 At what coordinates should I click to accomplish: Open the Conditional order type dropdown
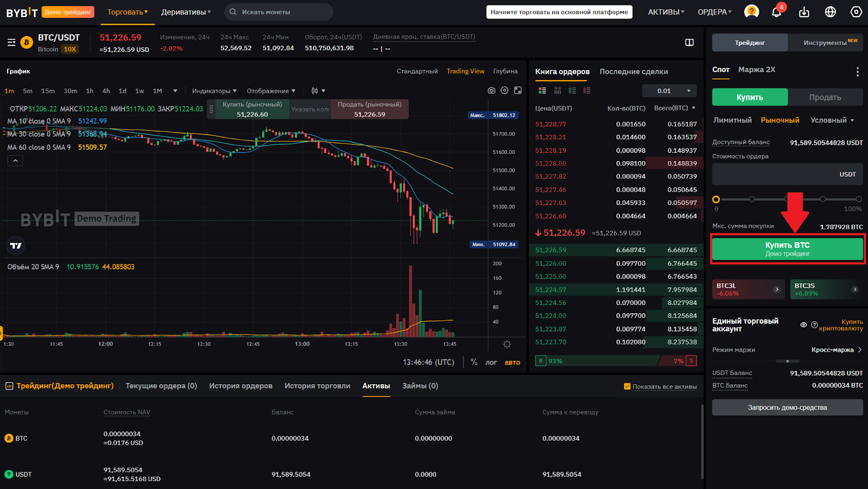coord(832,120)
